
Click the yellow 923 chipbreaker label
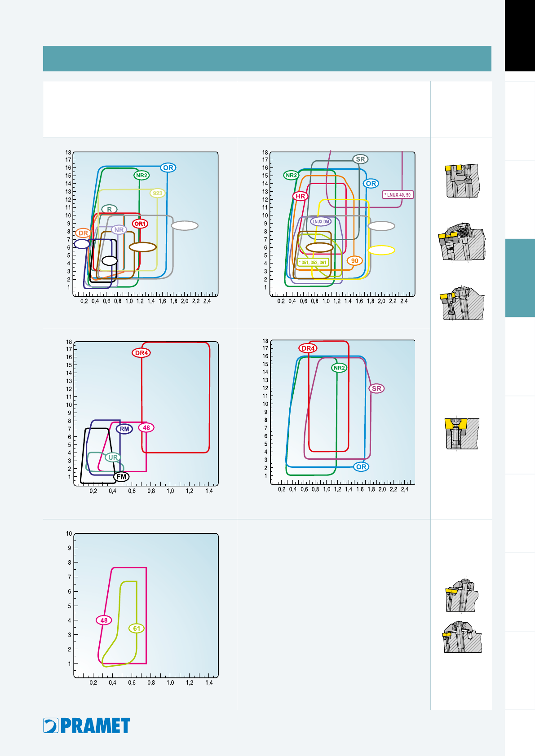[x=158, y=193]
